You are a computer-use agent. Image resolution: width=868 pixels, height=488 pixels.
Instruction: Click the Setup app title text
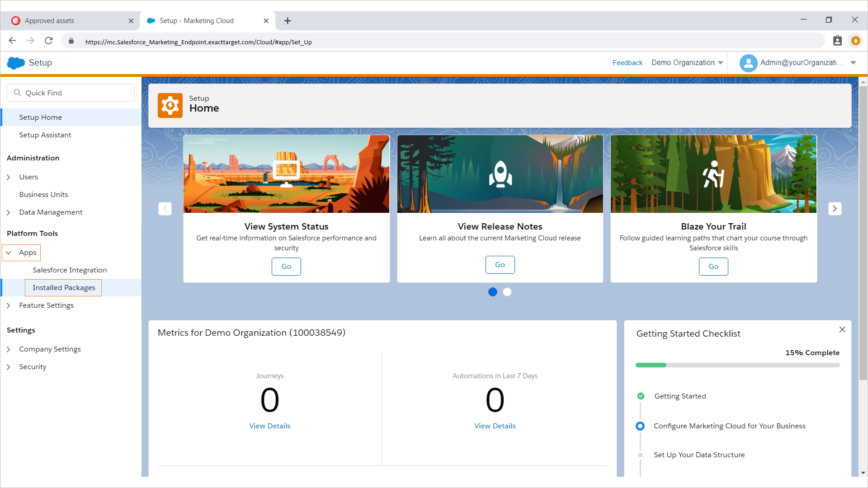40,63
